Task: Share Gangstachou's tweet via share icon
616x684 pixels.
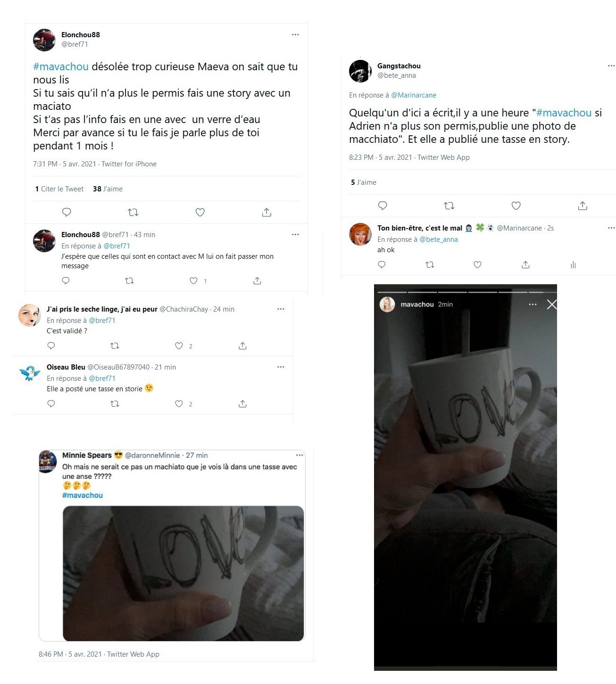Action: coord(583,206)
